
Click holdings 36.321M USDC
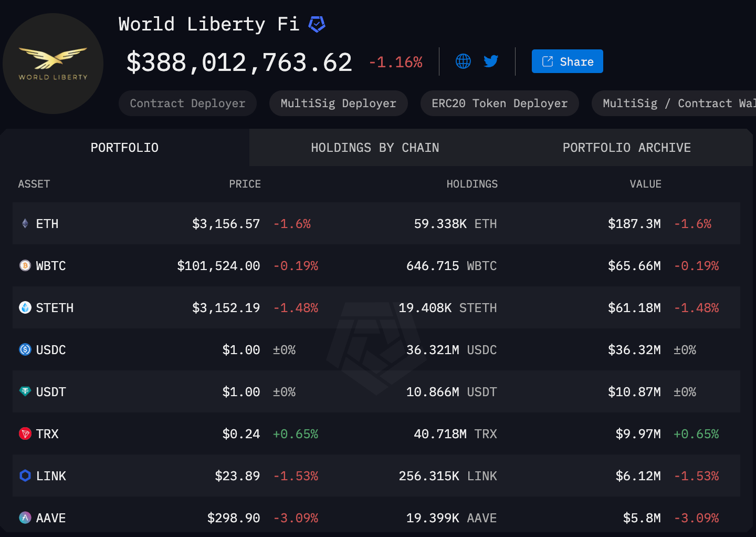[451, 350]
